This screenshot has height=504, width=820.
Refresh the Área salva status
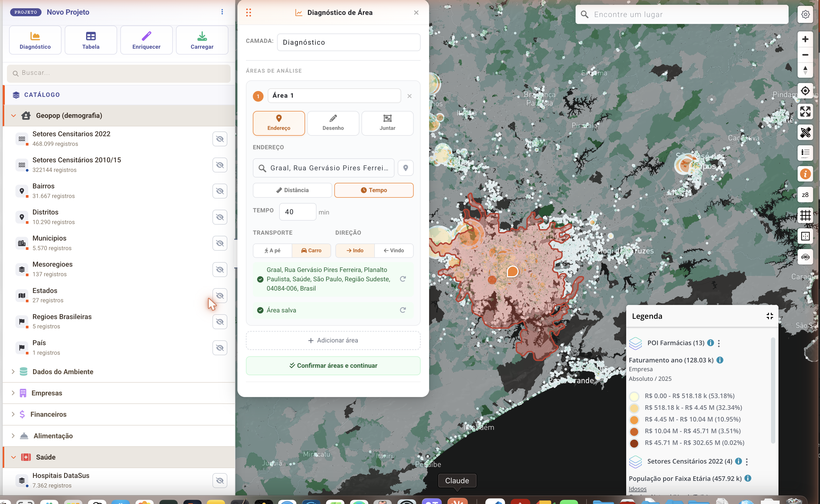click(403, 310)
